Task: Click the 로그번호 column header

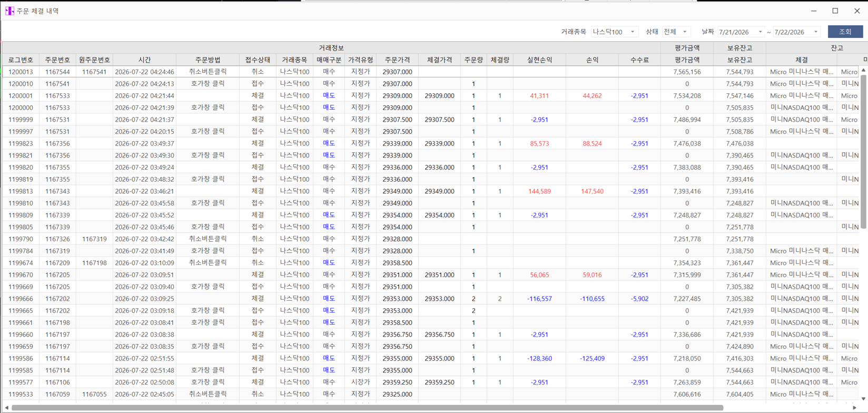Action: coord(21,60)
